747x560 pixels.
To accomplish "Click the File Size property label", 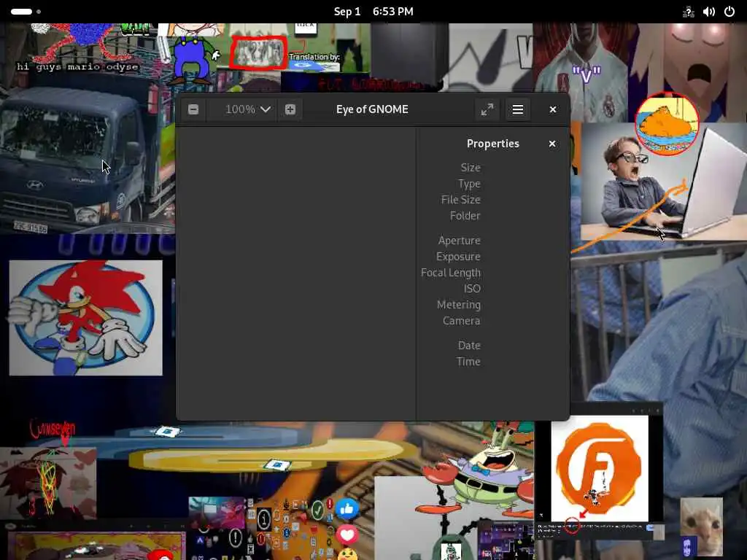I will 461,200.
